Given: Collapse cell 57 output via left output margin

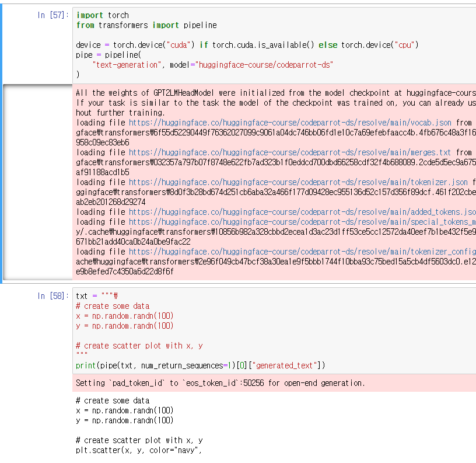Looking at the screenshot, I should [37, 182].
